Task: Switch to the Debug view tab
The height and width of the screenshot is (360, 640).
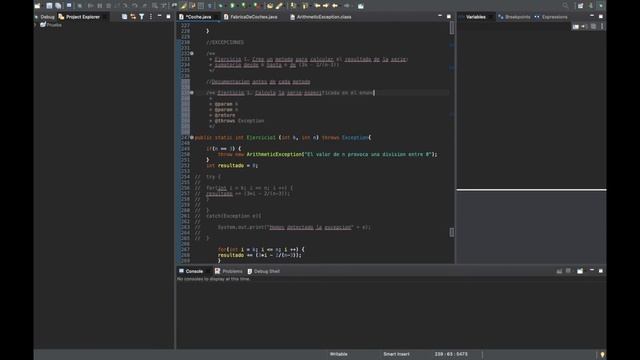Action: (45, 17)
